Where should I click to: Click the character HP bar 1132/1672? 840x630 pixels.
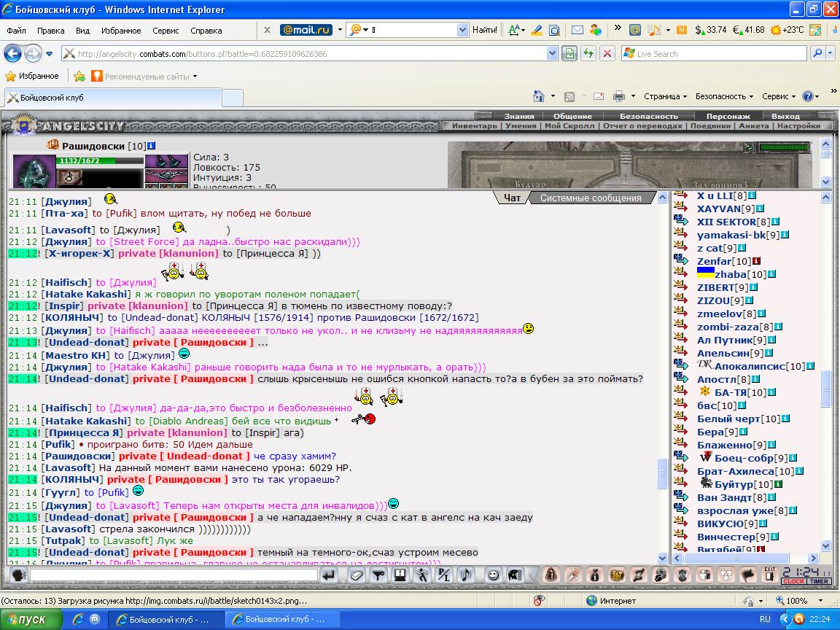click(100, 160)
